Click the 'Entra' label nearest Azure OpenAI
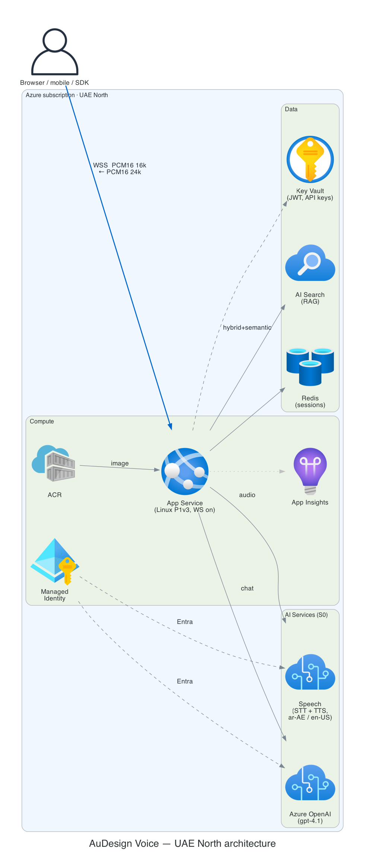The height and width of the screenshot is (868, 365). [x=185, y=681]
